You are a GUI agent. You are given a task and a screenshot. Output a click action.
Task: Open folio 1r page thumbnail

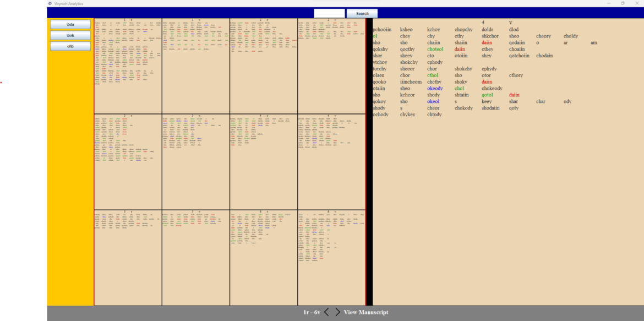[x=128, y=66]
